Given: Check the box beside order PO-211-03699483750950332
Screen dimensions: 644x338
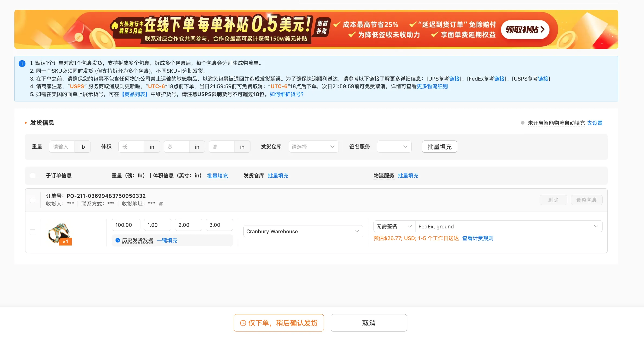Looking at the screenshot, I should click(x=33, y=200).
